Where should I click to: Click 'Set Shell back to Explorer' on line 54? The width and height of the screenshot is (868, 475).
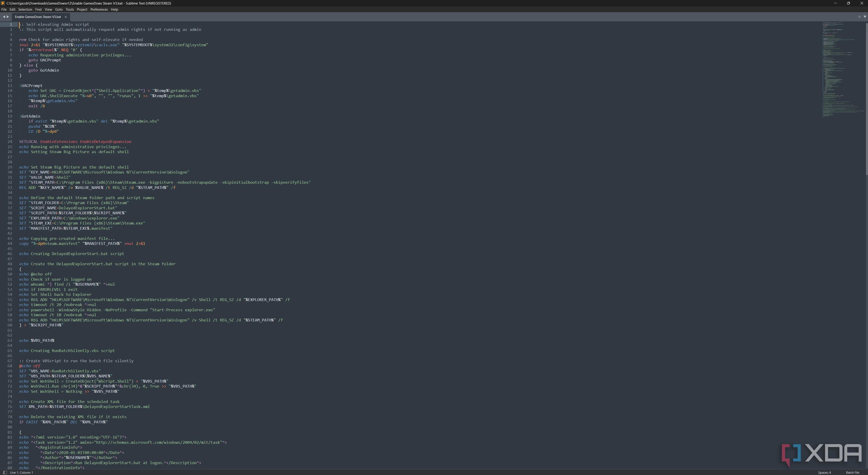pos(61,294)
